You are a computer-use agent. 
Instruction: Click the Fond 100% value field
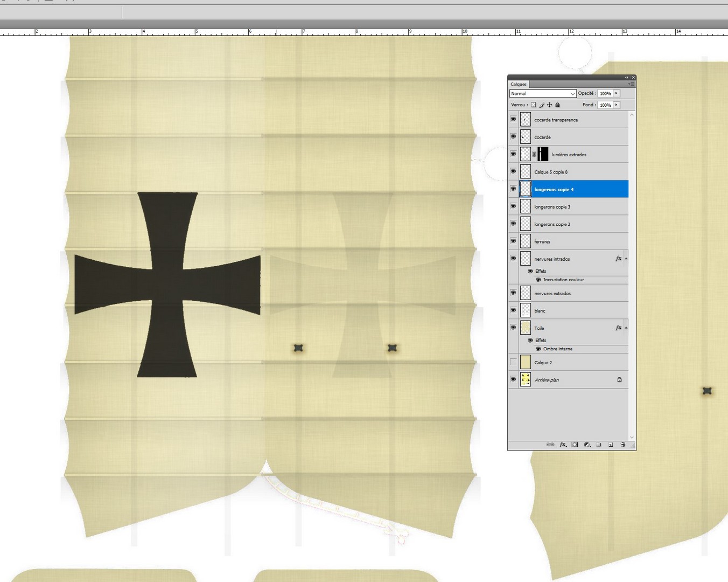605,105
